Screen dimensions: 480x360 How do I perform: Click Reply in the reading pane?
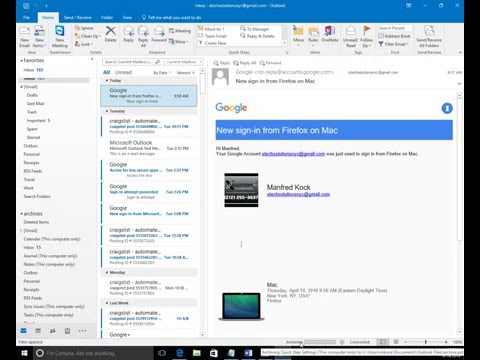pos(222,63)
